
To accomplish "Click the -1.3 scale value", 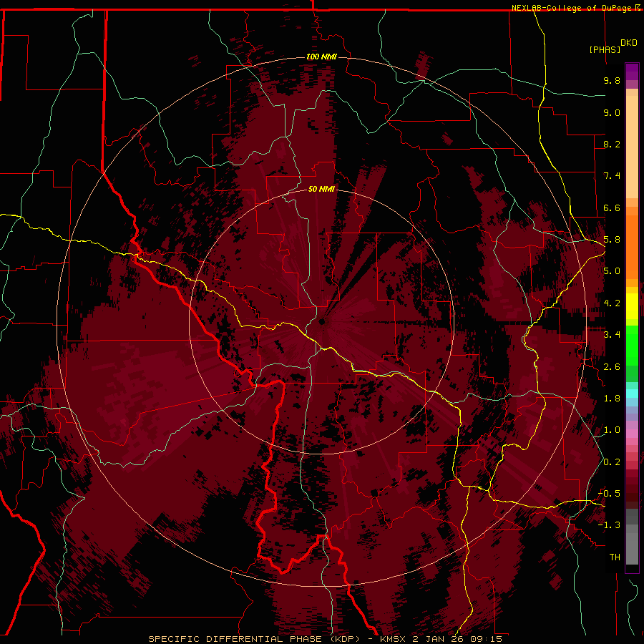I will click(x=609, y=525).
